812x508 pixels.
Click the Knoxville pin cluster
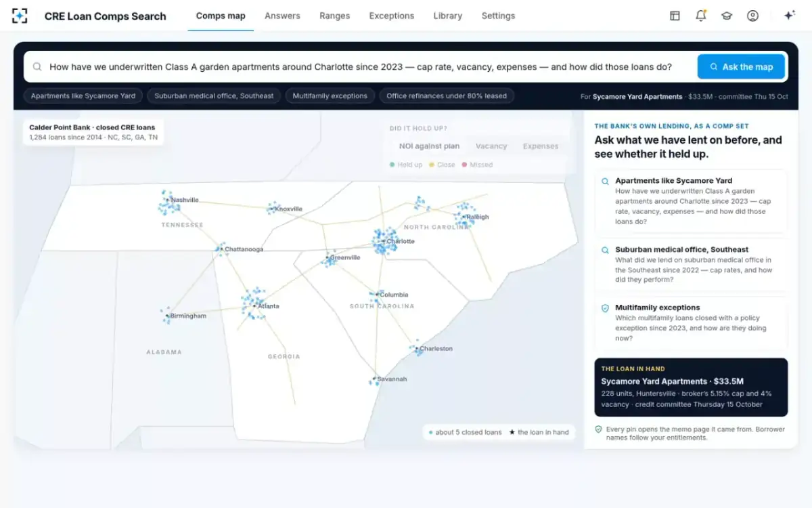pyautogui.click(x=273, y=208)
